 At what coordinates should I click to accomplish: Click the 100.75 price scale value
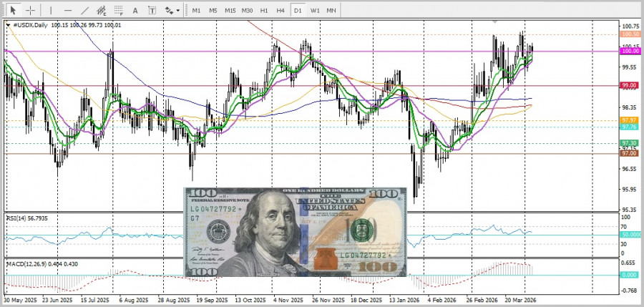(630, 26)
